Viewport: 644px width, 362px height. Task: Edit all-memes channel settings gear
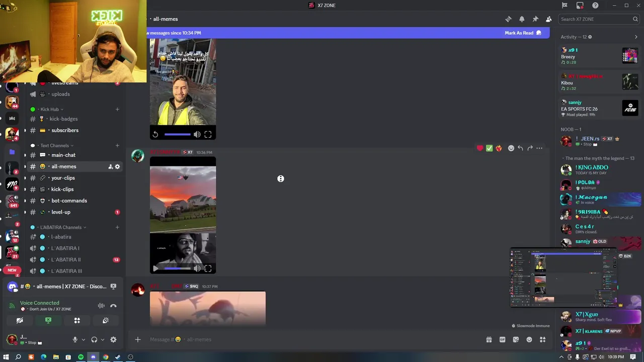(117, 166)
